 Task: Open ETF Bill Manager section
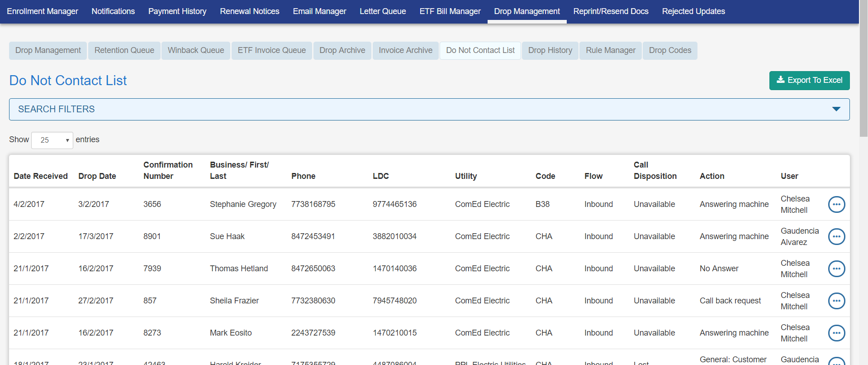point(450,11)
